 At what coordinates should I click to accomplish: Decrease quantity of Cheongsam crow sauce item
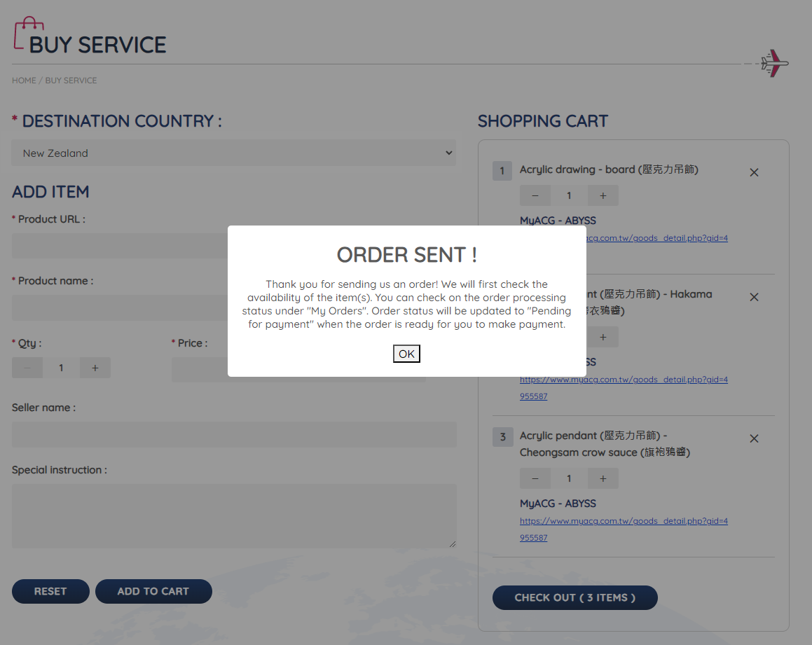point(535,478)
